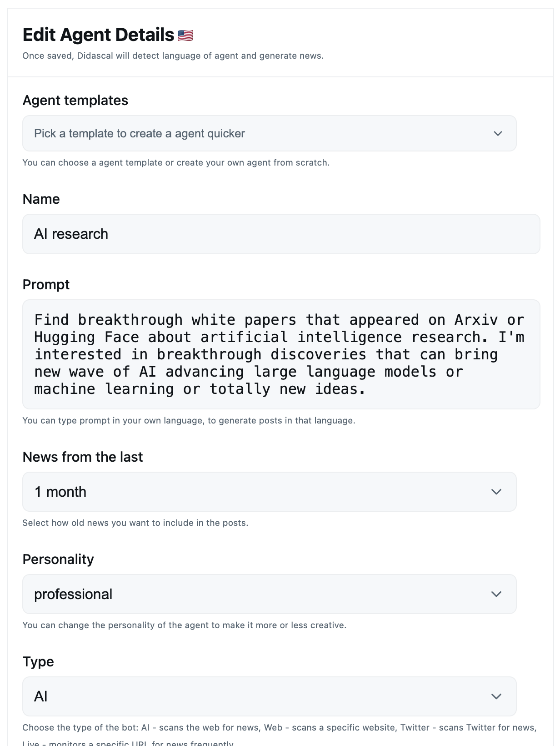This screenshot has height=746, width=560.
Task: Click the US flag icon beside the title
Action: [x=185, y=35]
